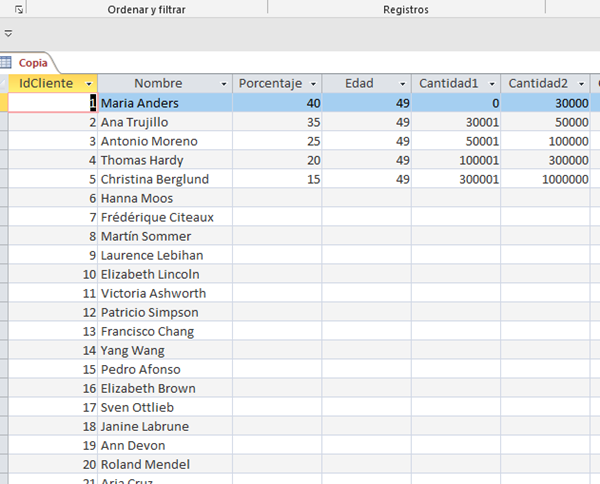Click Cantidad1 value 50001

(x=456, y=141)
